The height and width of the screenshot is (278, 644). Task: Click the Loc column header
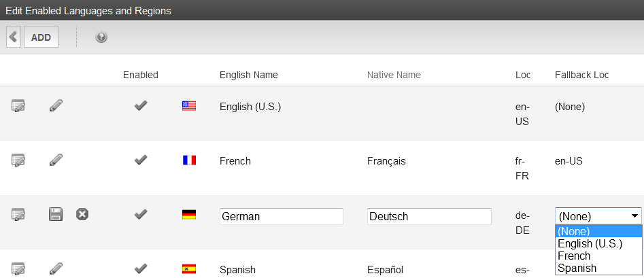(523, 75)
